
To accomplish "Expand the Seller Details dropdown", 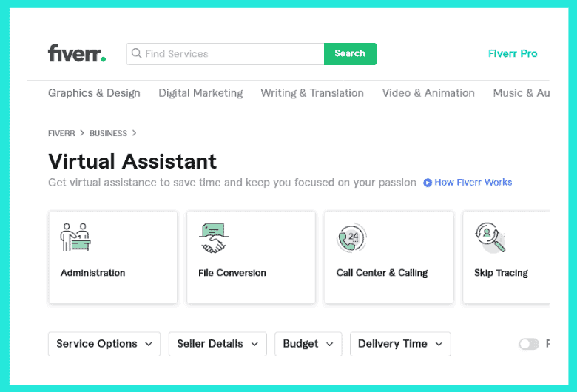I will [x=217, y=344].
